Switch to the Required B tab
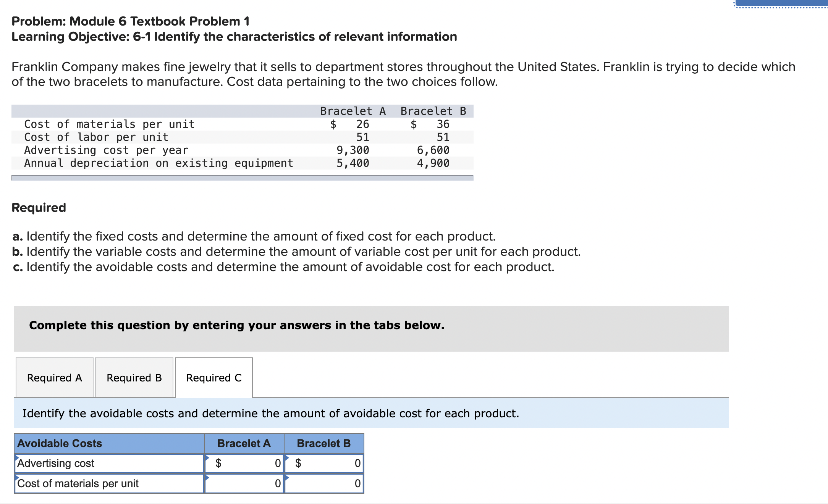Viewport: 828px width, 504px height. (x=134, y=378)
